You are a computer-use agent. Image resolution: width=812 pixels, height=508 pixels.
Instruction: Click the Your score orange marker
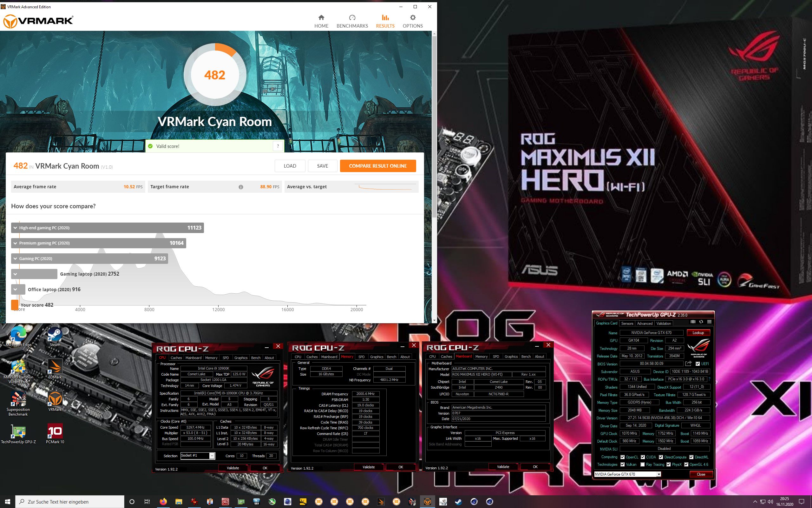(15, 305)
